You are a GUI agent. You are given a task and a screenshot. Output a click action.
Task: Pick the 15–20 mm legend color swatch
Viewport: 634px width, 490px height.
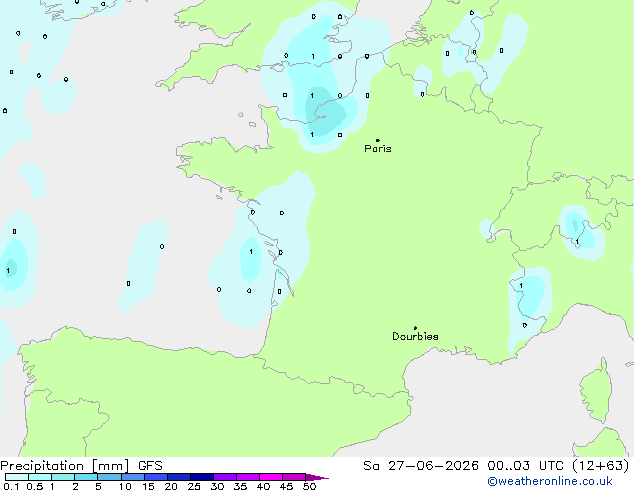pos(155,477)
